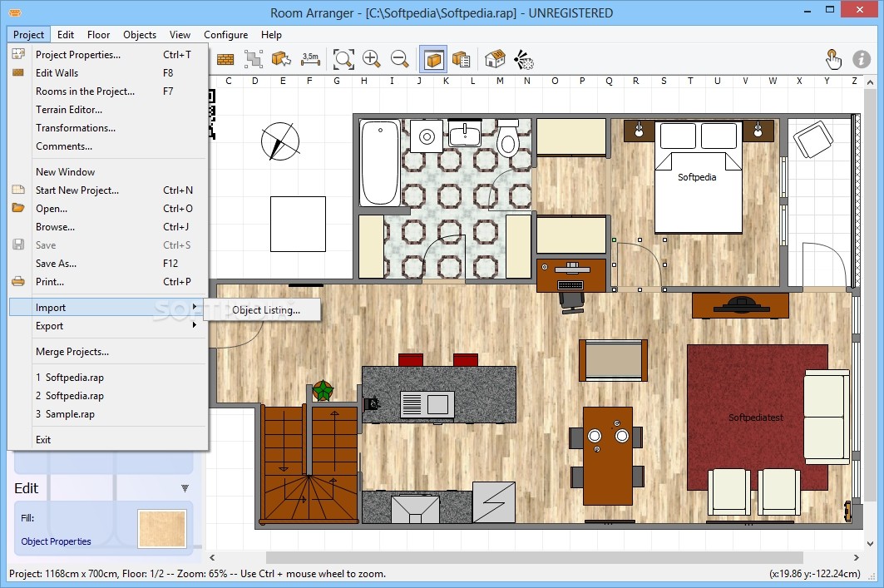This screenshot has width=884, height=588.
Task: Select Transformations... menu entry
Action: (108, 128)
